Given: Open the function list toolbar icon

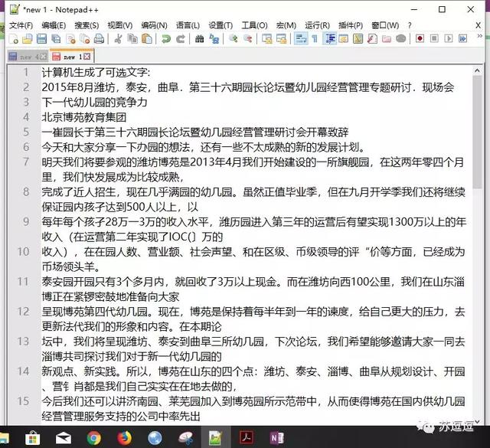Looking at the screenshot, I should [372, 39].
